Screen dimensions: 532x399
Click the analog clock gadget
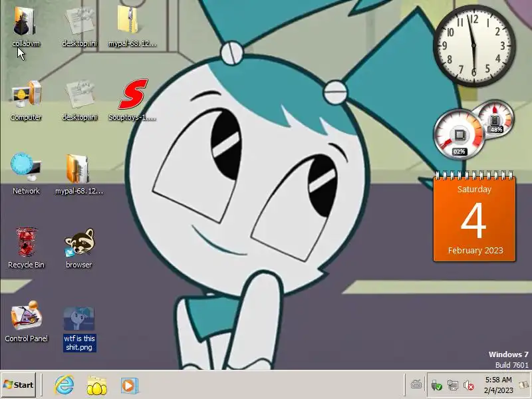[x=474, y=45]
